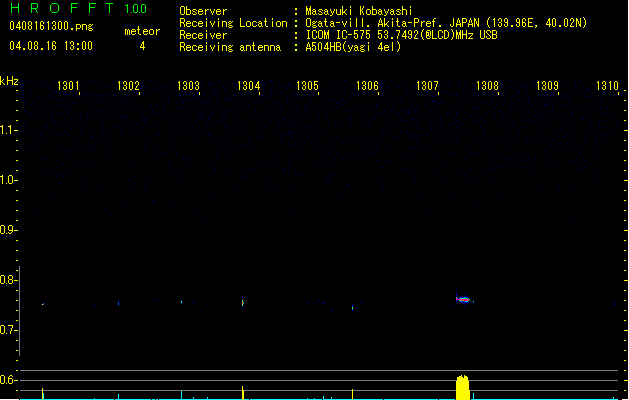Click the 0.6 kHz frequency label
Image resolution: width=629 pixels, height=400 pixels.
pyautogui.click(x=8, y=380)
